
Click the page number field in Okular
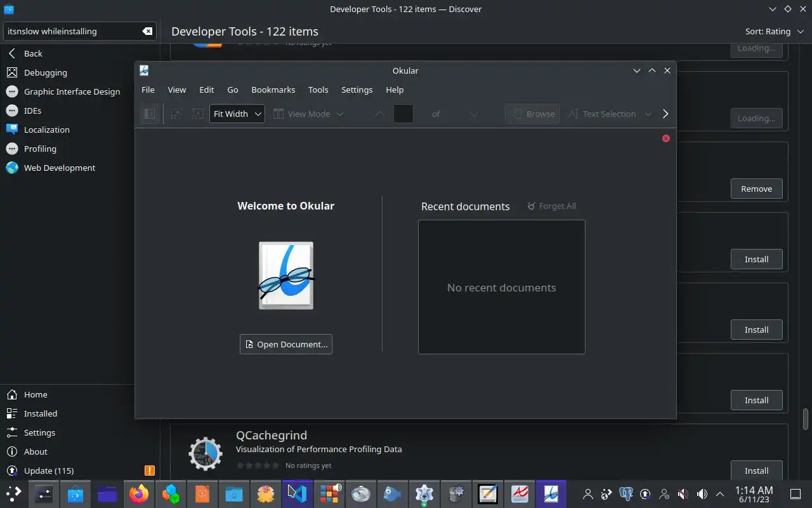(x=403, y=114)
